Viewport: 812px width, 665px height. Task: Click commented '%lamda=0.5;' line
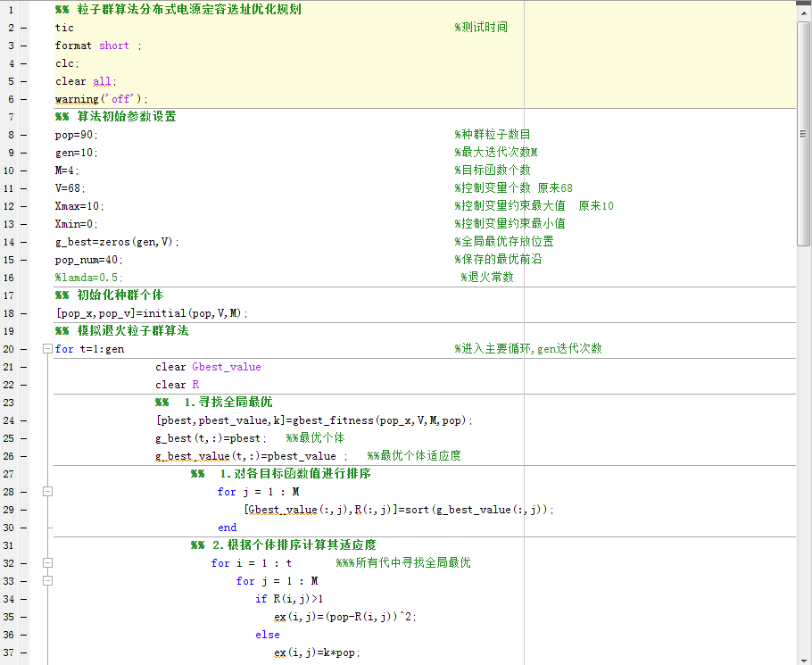[88, 278]
